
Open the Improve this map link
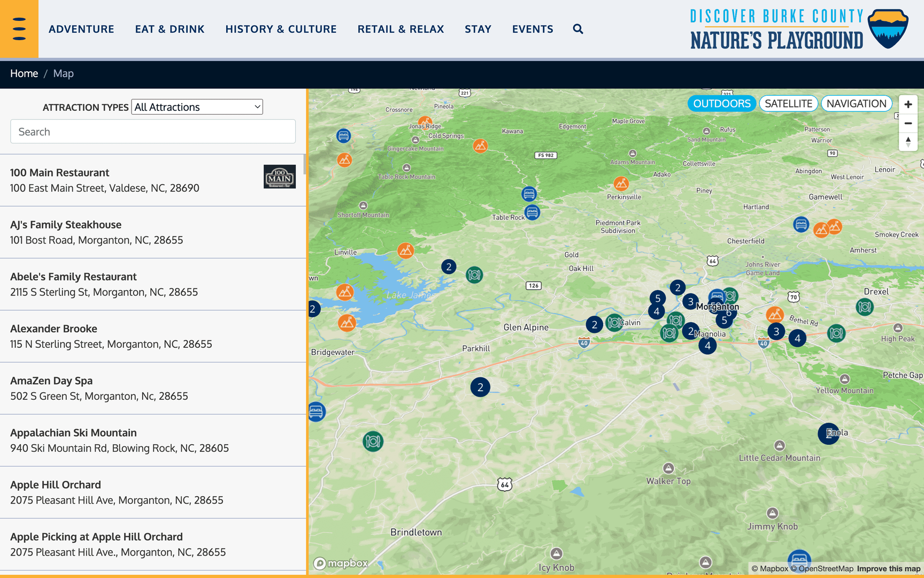tap(888, 568)
